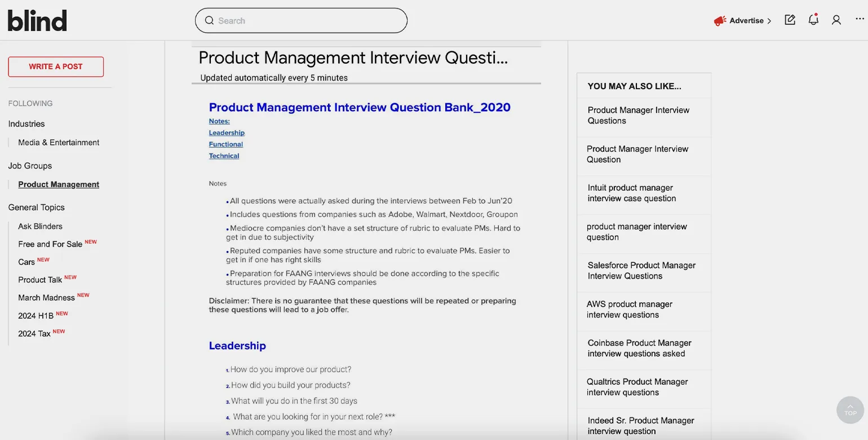Click the search magnifier icon
Image resolution: width=868 pixels, height=440 pixels.
click(x=209, y=21)
